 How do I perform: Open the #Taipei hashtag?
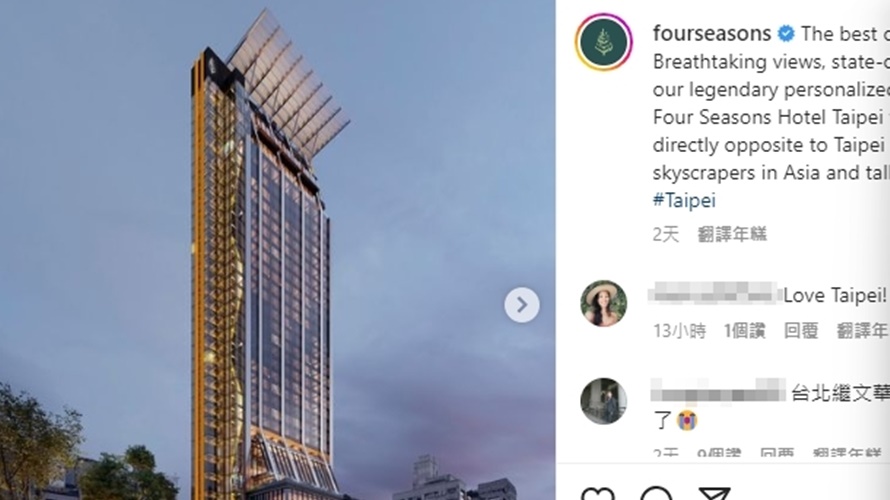pyautogui.click(x=684, y=200)
